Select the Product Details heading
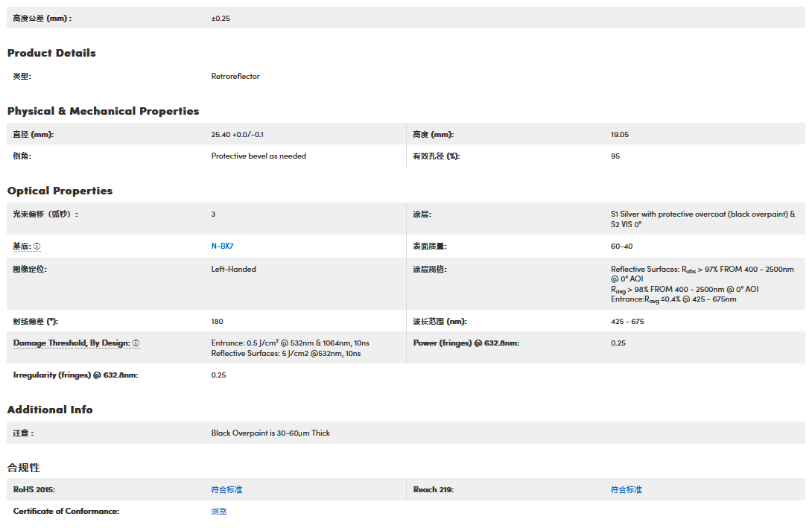Image resolution: width=812 pixels, height=528 pixels. (x=51, y=53)
